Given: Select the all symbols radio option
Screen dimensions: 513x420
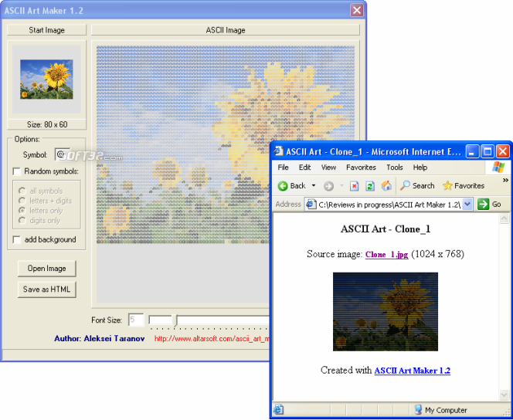Looking at the screenshot, I should [22, 191].
